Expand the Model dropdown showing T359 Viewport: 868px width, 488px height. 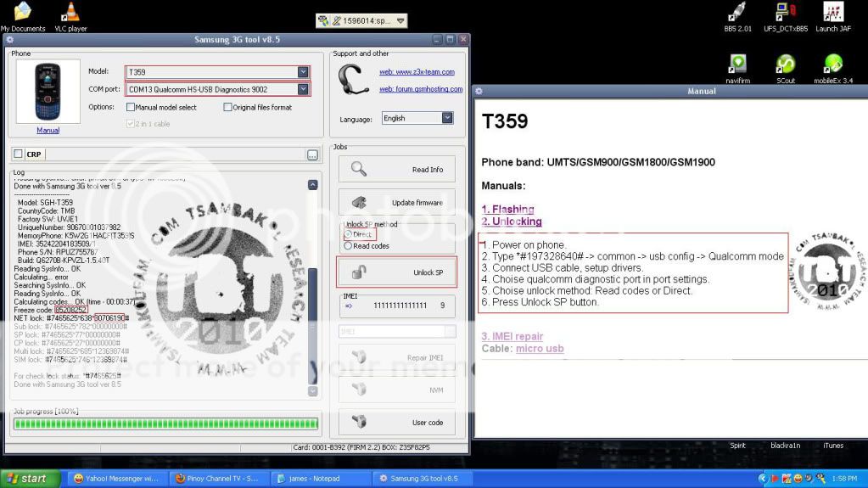[303, 72]
